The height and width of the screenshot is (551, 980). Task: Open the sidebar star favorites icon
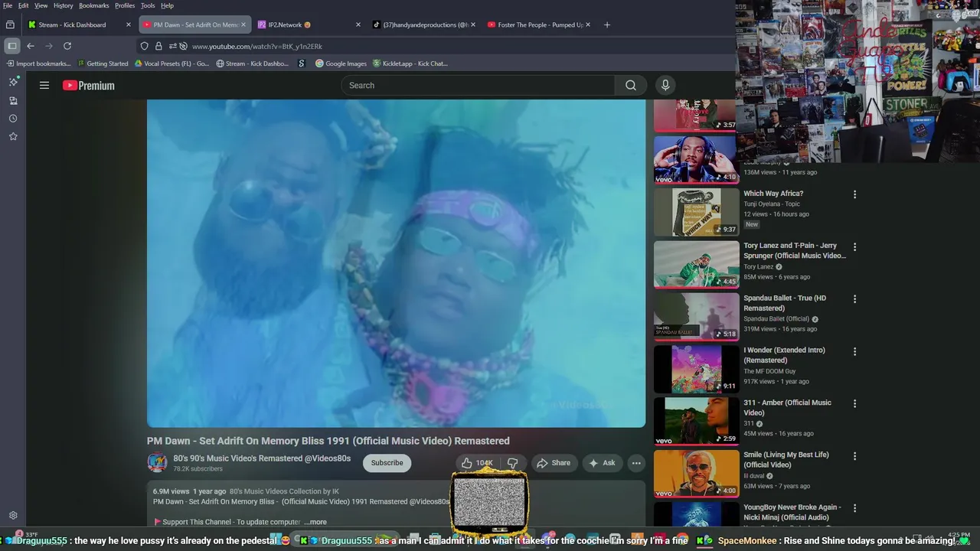[x=13, y=136]
